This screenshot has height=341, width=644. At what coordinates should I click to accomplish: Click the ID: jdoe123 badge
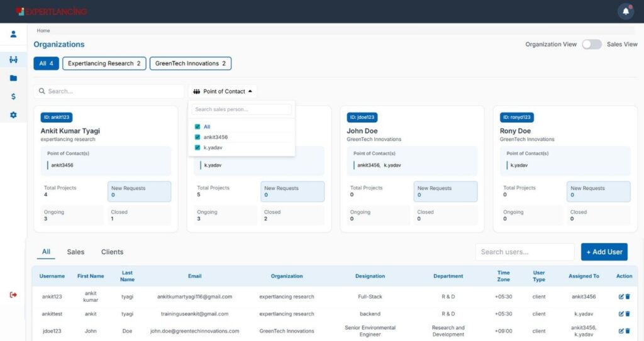[362, 118]
